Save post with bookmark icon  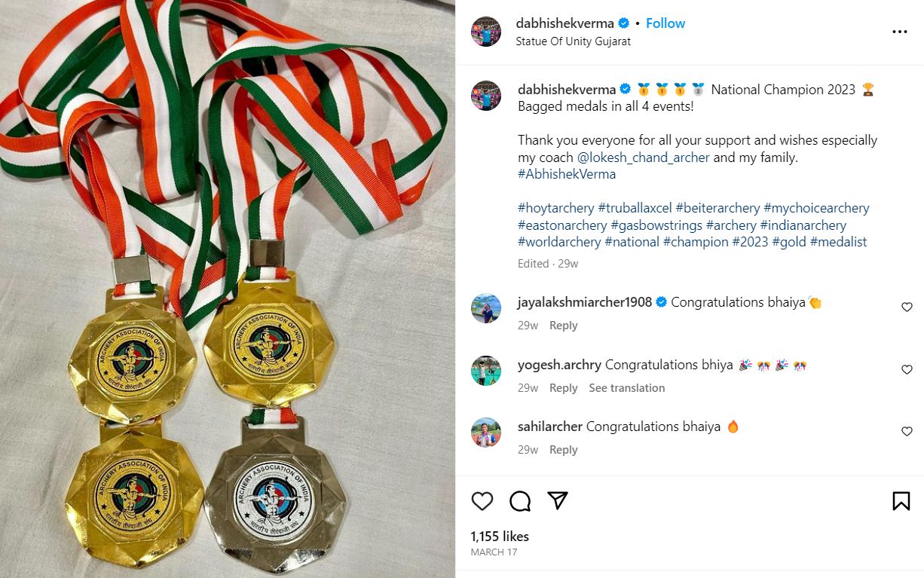point(901,501)
